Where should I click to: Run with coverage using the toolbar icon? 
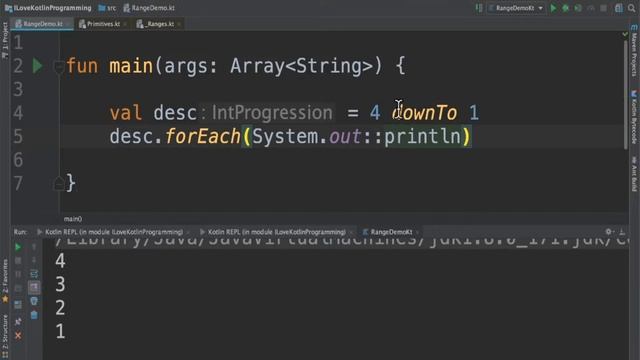coord(578,8)
